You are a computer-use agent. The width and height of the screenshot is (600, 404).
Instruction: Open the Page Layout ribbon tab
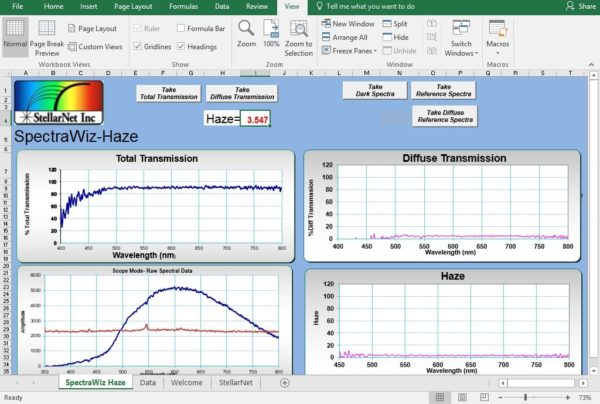[133, 6]
